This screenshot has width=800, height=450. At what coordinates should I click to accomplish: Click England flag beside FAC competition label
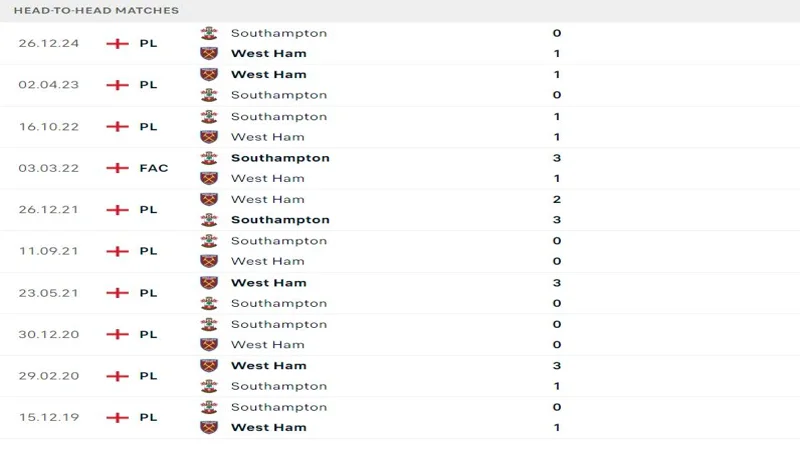point(118,168)
